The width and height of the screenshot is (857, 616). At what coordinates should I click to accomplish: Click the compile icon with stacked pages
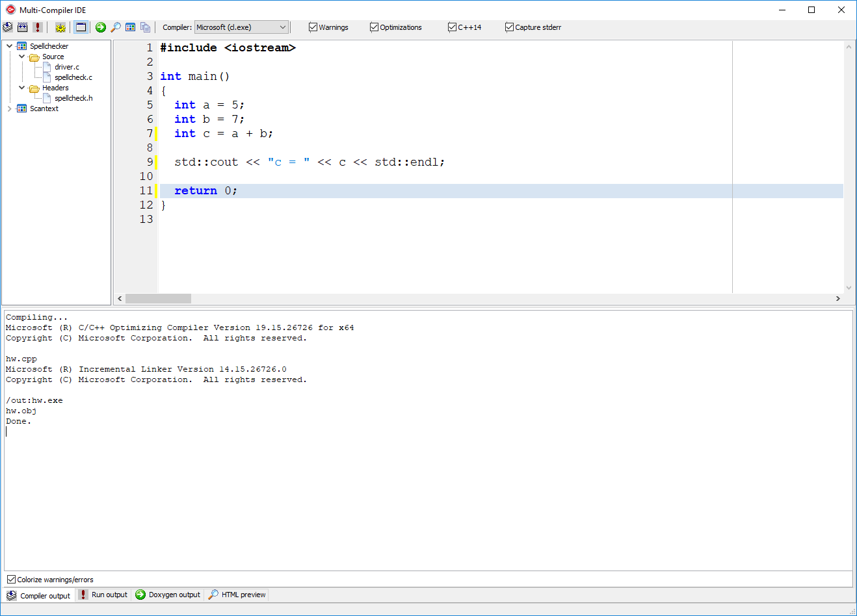point(8,27)
